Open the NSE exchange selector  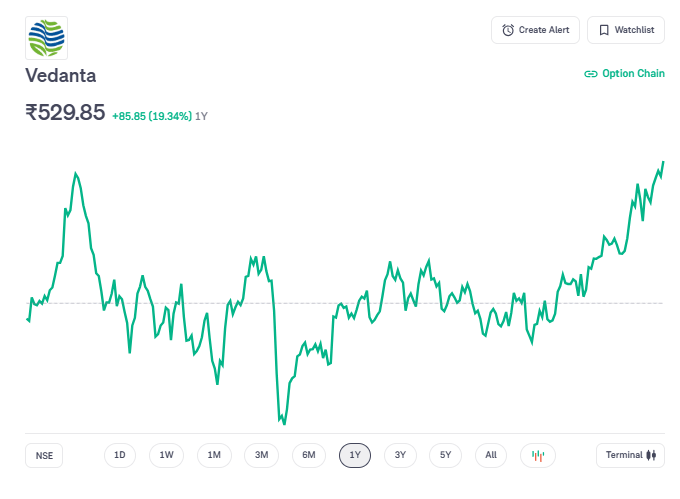pos(44,455)
